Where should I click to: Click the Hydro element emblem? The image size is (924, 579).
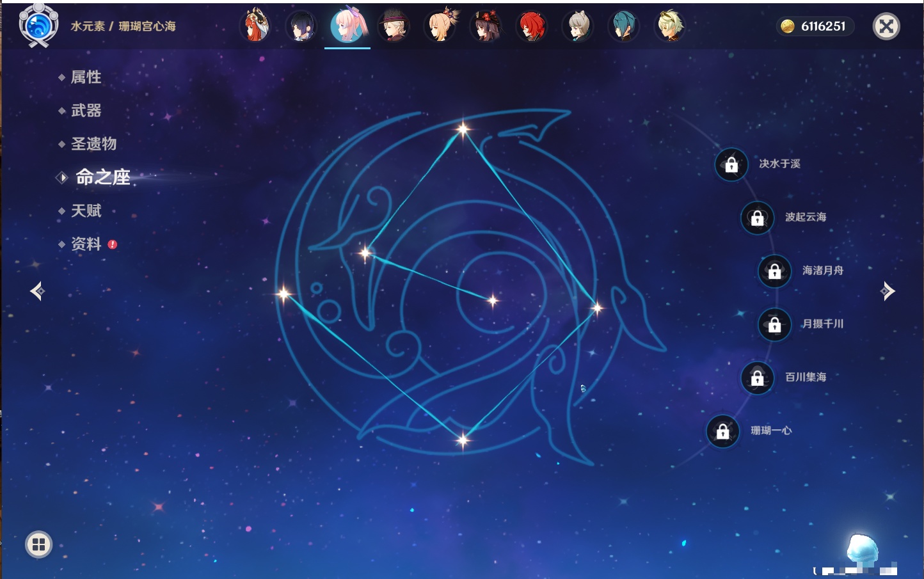(38, 26)
